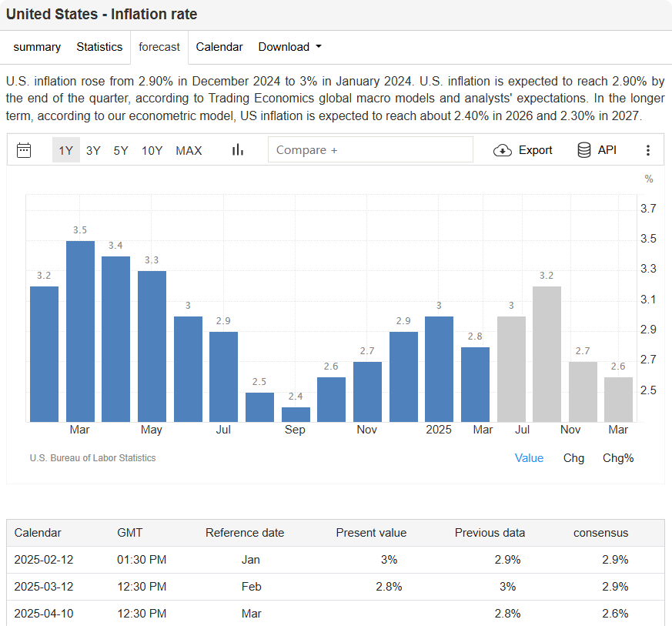Open the calendar date picker icon
Screen dimensions: 672x626
pyautogui.click(x=24, y=150)
